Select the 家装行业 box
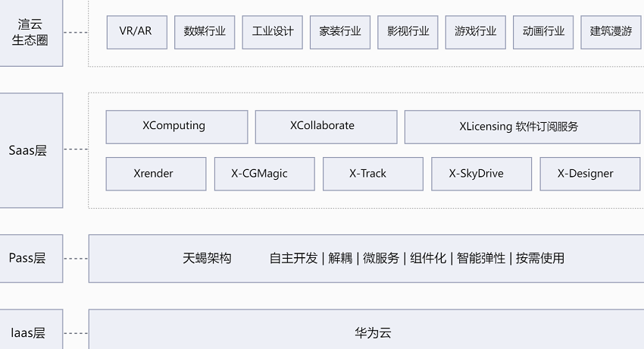 (340, 32)
